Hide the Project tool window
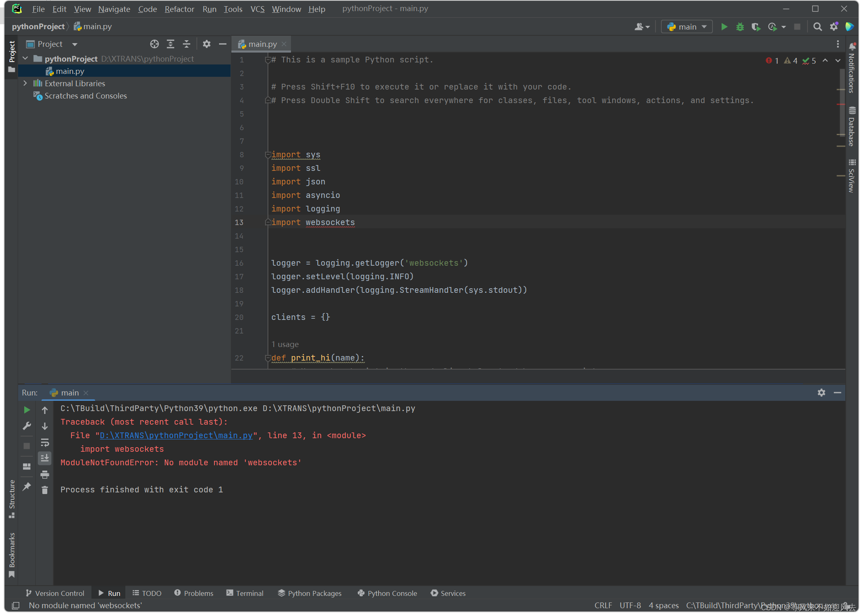This screenshot has width=863, height=616. (x=222, y=44)
